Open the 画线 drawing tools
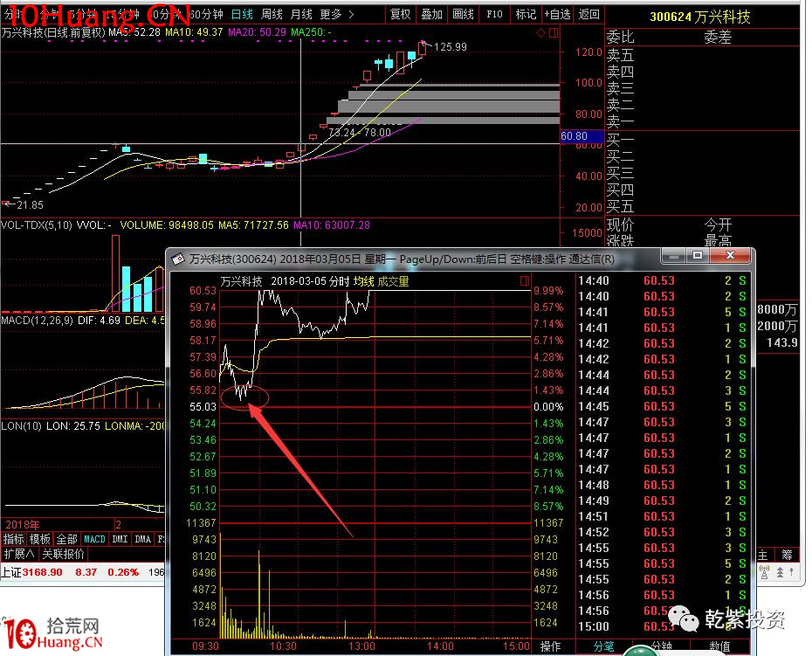Viewport: 812px width, 656px height. click(x=463, y=15)
